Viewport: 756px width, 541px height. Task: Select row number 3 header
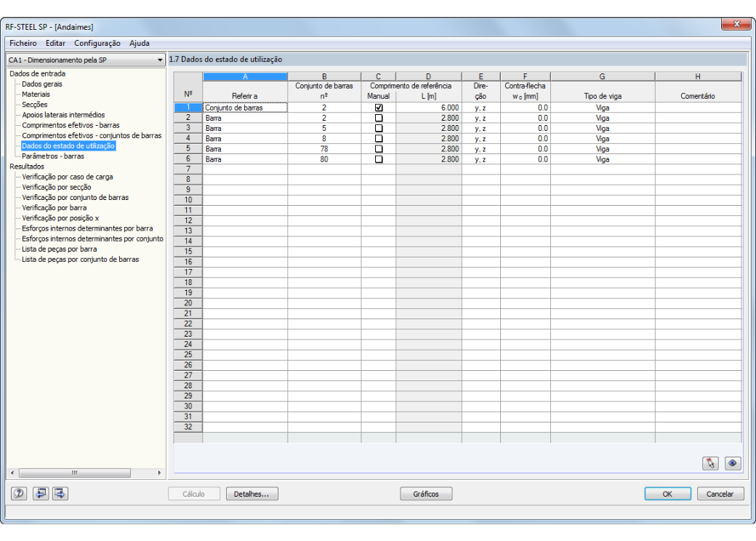188,128
